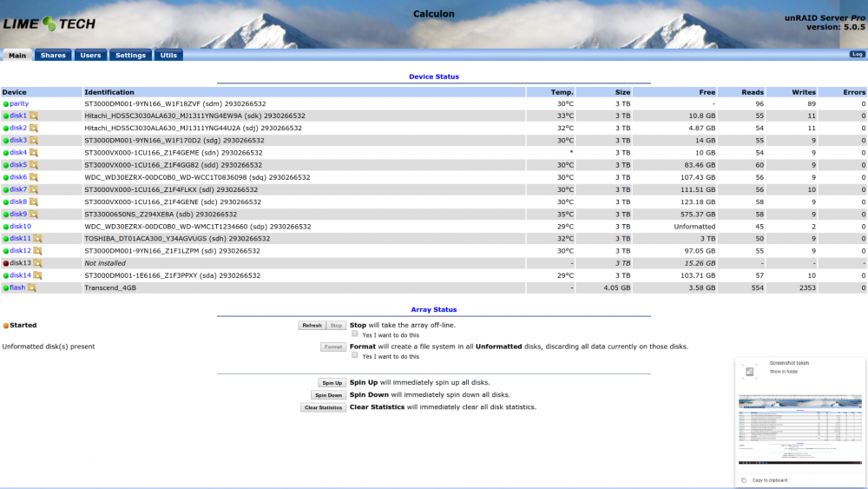Click Copy to clipboard text

pyautogui.click(x=769, y=480)
